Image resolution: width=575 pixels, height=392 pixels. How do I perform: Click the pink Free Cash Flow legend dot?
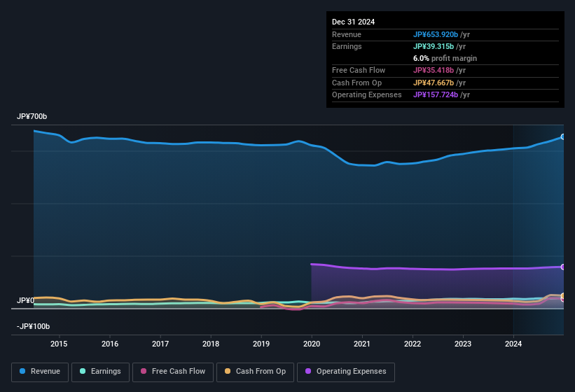(144, 372)
